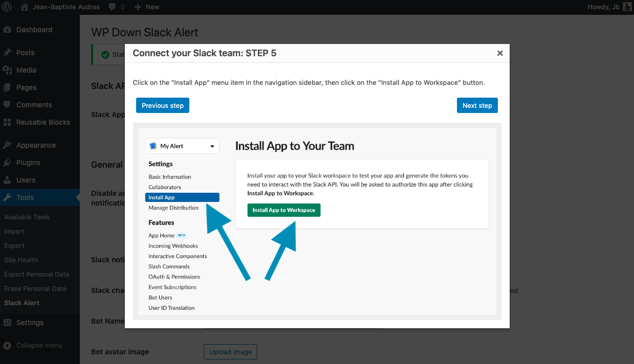Image resolution: width=634 pixels, height=364 pixels.
Task: Go to Previous step
Action: tap(163, 105)
